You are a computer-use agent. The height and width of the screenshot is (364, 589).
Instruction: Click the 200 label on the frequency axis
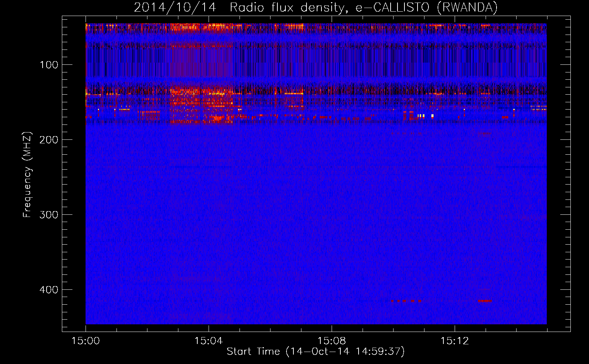point(48,140)
